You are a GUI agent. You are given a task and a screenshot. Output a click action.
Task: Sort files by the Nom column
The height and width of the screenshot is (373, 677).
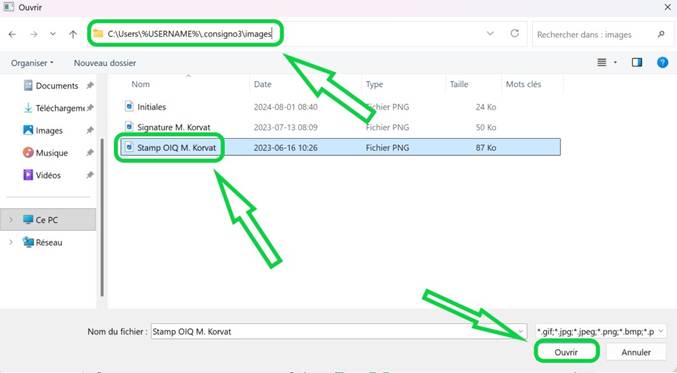[140, 84]
